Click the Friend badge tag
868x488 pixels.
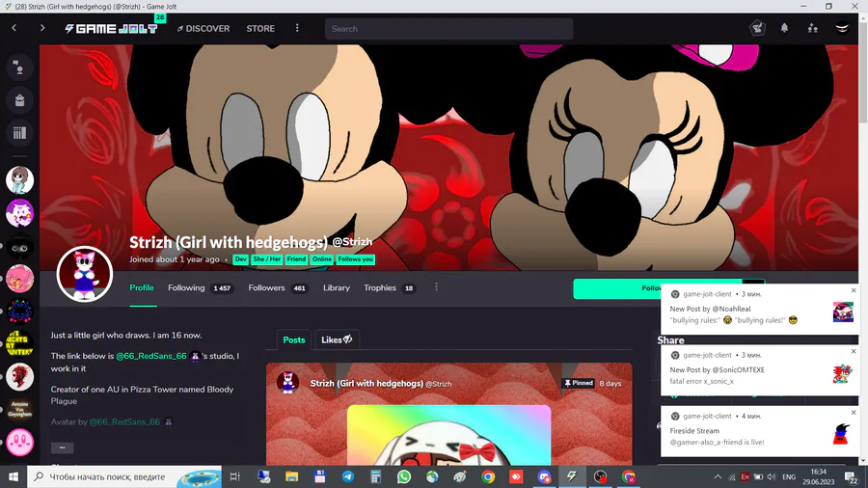(x=296, y=259)
